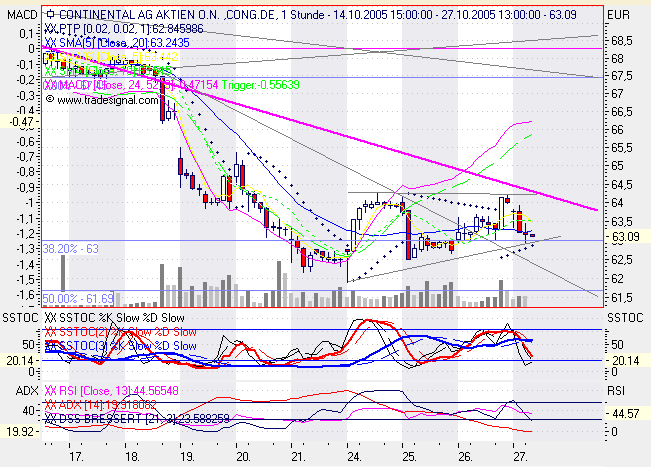Click the 24. date label on time axis
Screen dimensions: 651x467
coord(354,457)
